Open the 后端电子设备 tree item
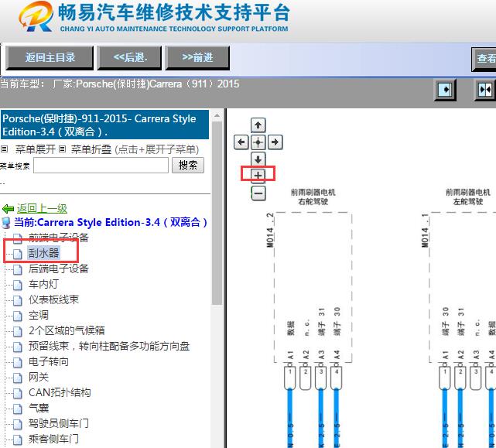This screenshot has width=496, height=448. coord(59,268)
